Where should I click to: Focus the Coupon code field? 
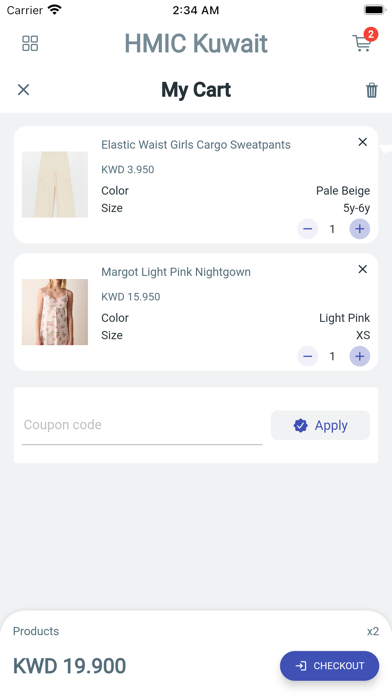[x=142, y=425]
